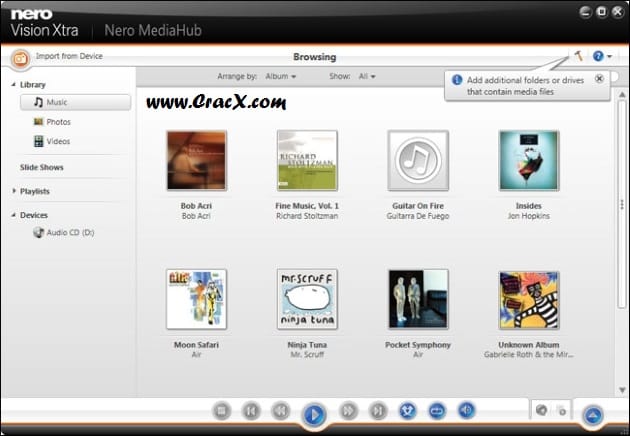Select Music in the Library
Image resolution: width=630 pixels, height=436 pixels.
pyautogui.click(x=76, y=102)
